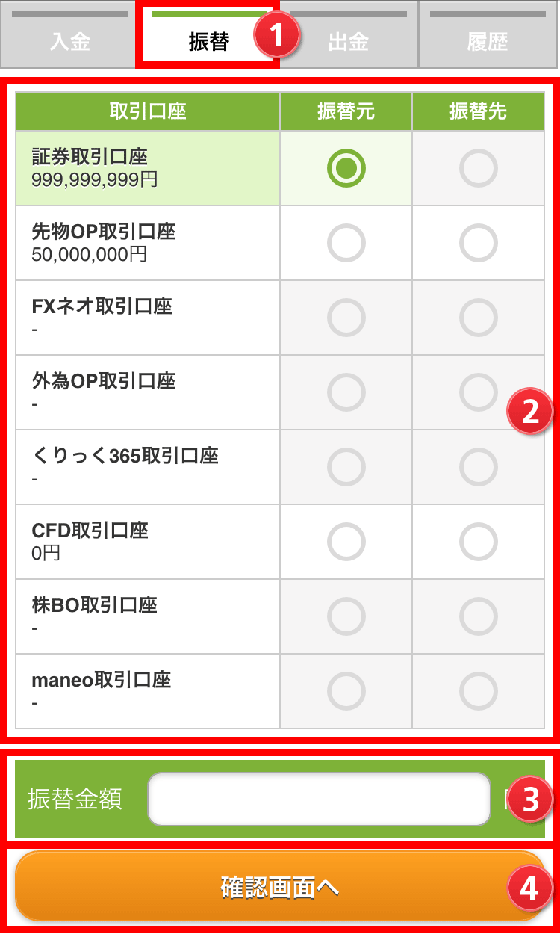Select 証券取引口座 as 振替元
The height and width of the screenshot is (940, 560).
click(x=346, y=169)
